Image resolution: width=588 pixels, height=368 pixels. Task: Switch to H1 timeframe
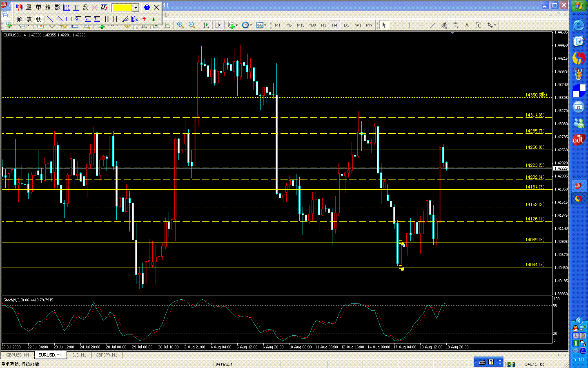[x=323, y=25]
